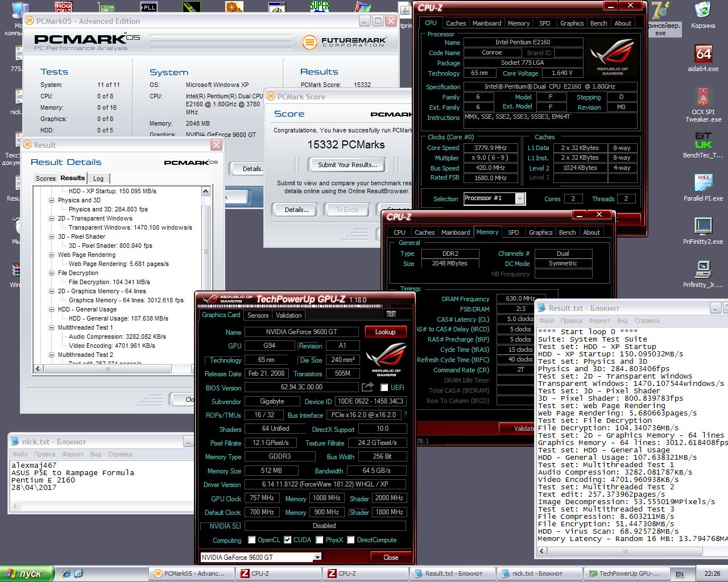
Task: Click the Core Speed value field in CPU-Z
Action: (490, 148)
